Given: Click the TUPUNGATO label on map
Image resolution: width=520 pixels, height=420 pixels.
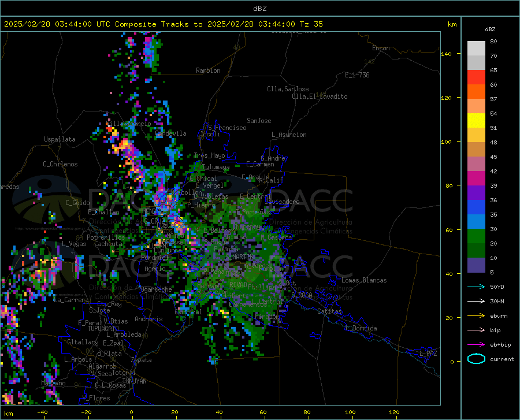Looking at the screenshot, I should point(103,329).
